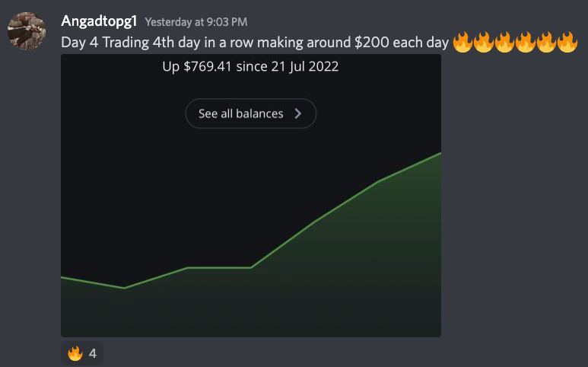Click first fire emoji in message text

(x=462, y=42)
